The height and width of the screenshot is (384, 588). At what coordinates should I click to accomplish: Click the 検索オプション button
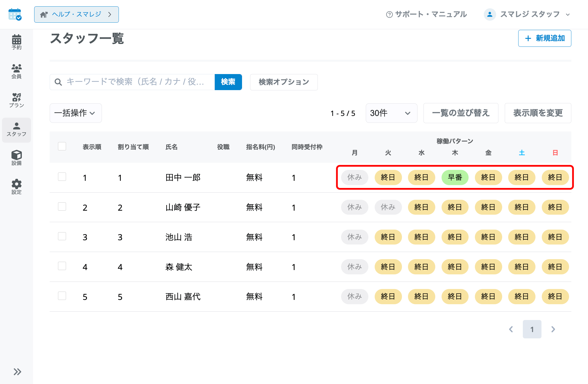point(284,82)
